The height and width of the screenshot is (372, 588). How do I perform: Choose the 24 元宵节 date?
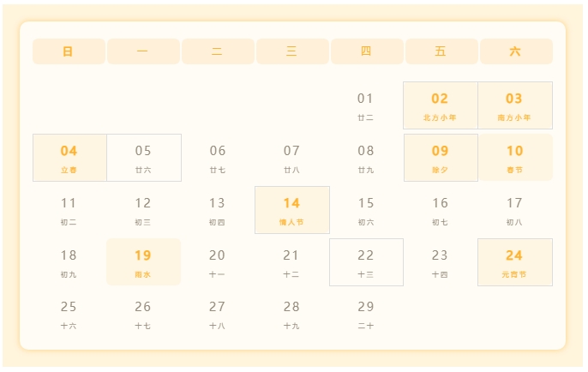pyautogui.click(x=514, y=262)
